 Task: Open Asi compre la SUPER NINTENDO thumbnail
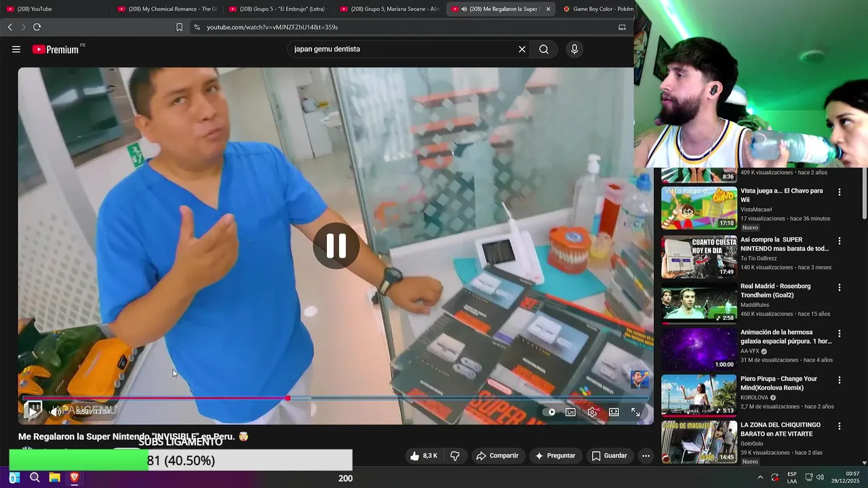698,257
